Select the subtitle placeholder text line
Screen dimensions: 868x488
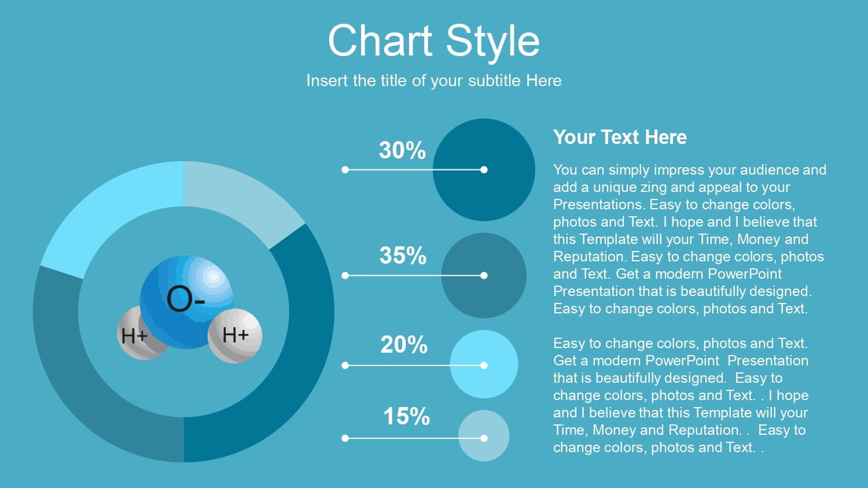pos(434,80)
